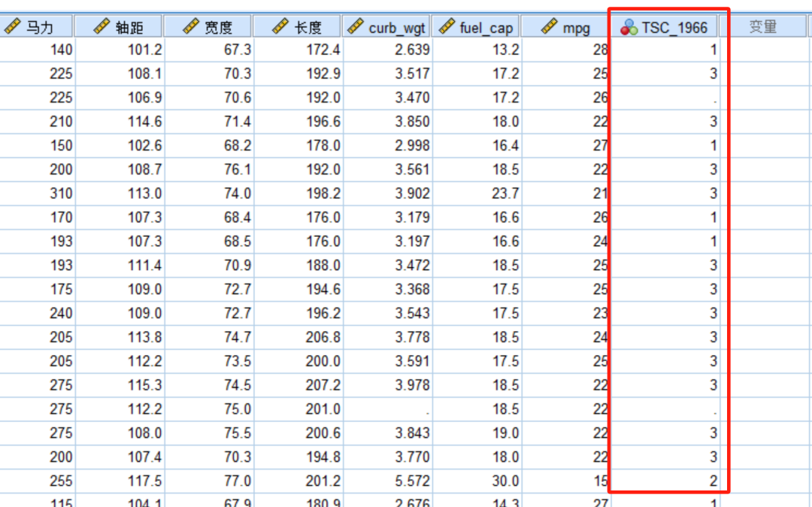Click the nominal measure icon beside TSC_1966
812x507 pixels.
[629, 28]
